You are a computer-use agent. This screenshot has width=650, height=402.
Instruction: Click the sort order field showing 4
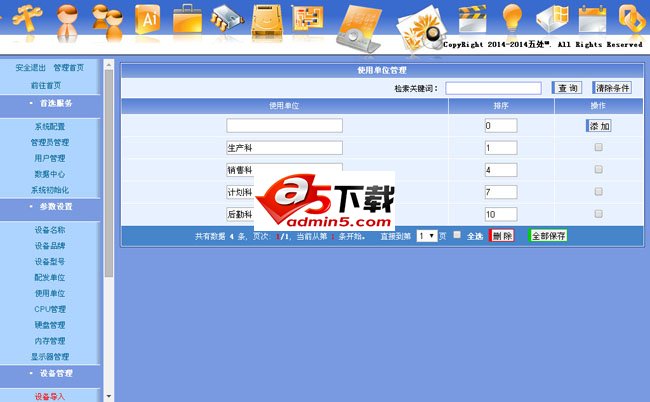pyautogui.click(x=501, y=170)
